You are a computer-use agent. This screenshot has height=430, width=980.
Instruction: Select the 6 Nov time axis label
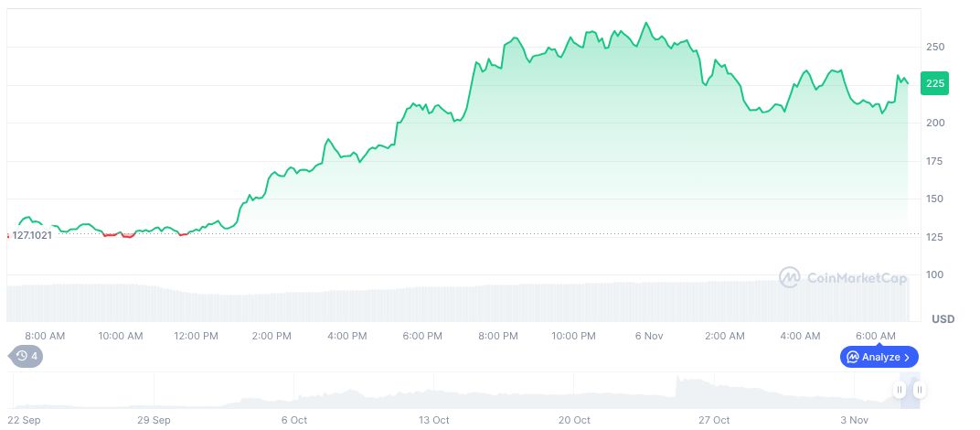[x=648, y=336]
